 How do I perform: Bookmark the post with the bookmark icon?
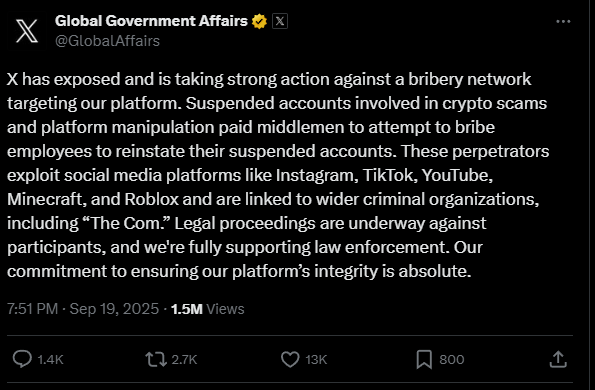coord(424,359)
